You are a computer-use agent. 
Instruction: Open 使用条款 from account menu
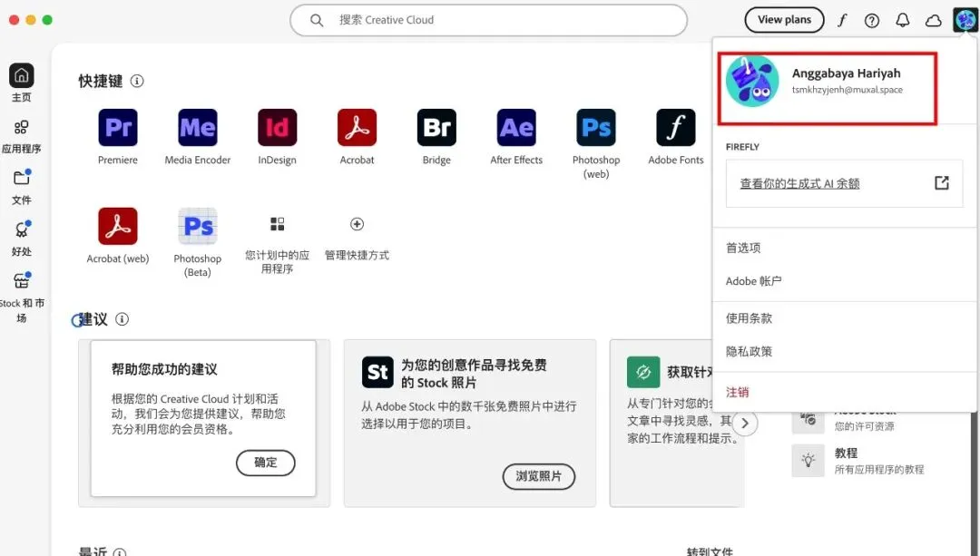(749, 318)
